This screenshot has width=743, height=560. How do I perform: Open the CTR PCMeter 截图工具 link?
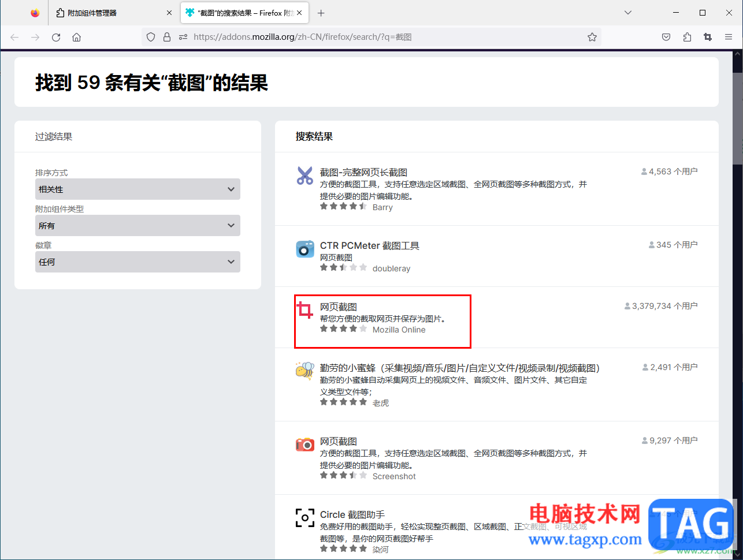pos(370,245)
